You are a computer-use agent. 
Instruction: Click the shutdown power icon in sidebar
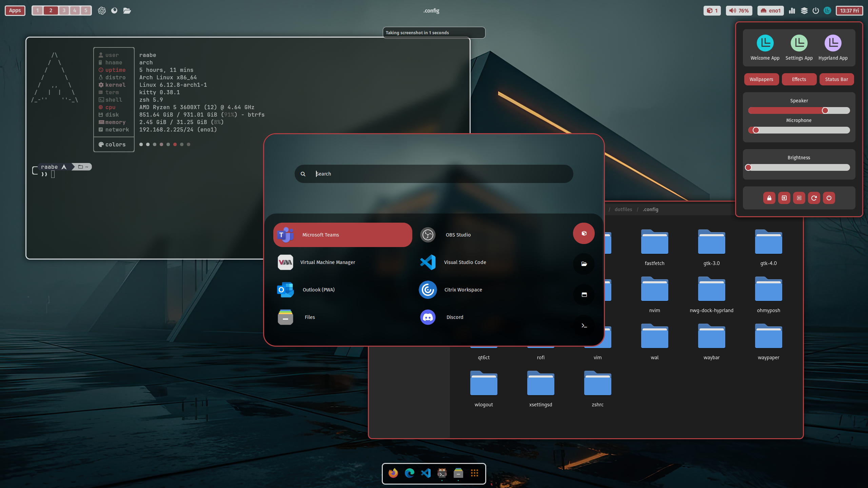click(x=829, y=198)
